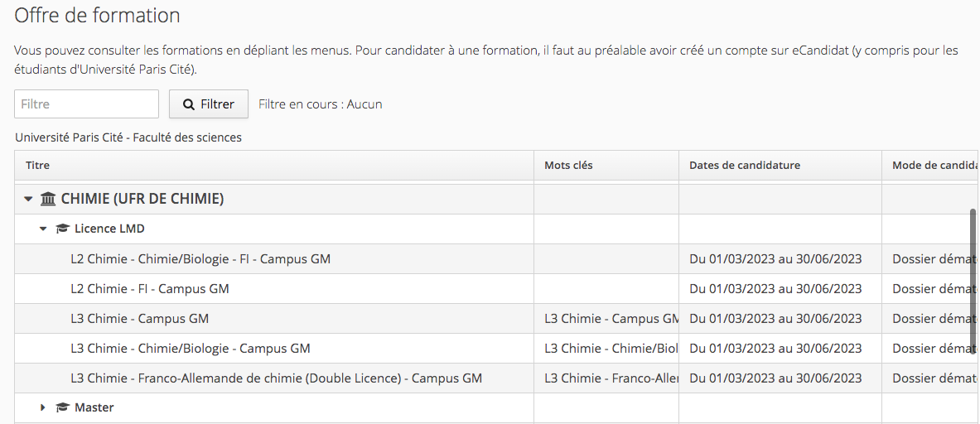The width and height of the screenshot is (980, 424).
Task: Click the graduation cap icon next to Licence LMD
Action: (x=62, y=229)
